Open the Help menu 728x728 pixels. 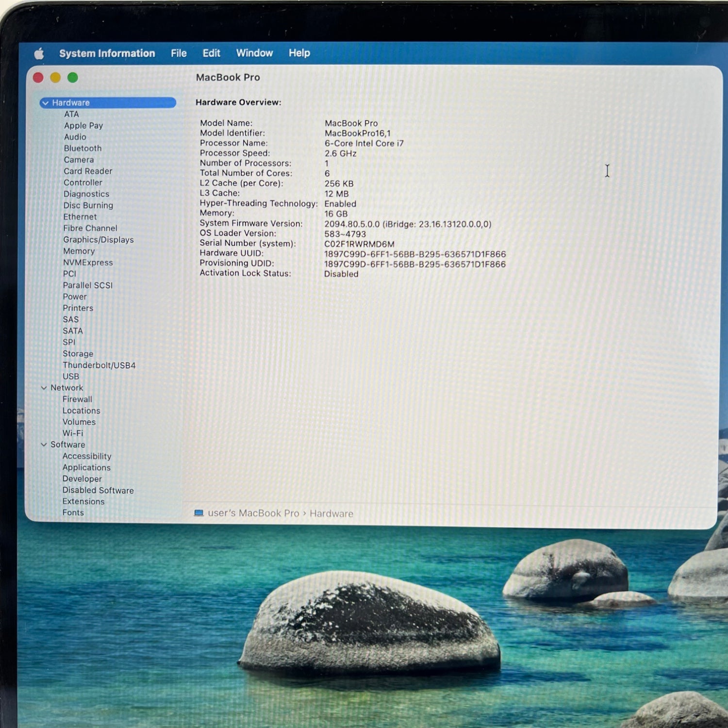pos(299,53)
